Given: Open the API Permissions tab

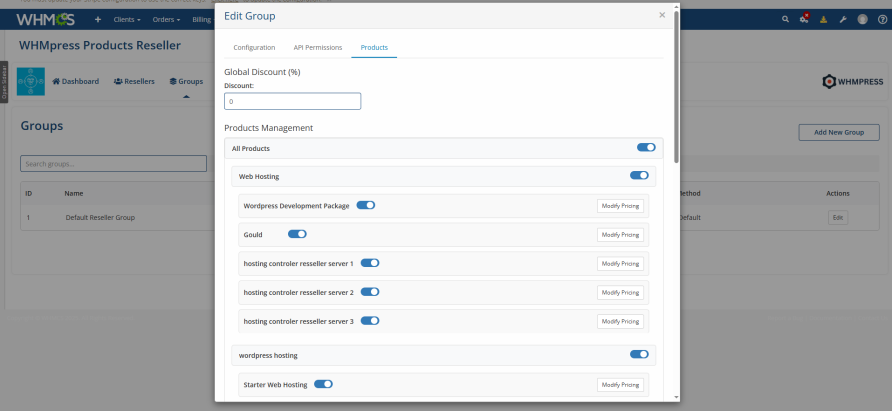Looking at the screenshot, I should pos(317,47).
